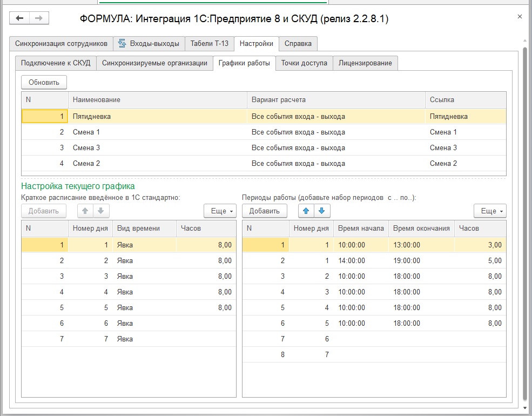Go to Синхронизация сотрудников tab
Viewport: 532px width, 416px height.
(61, 44)
